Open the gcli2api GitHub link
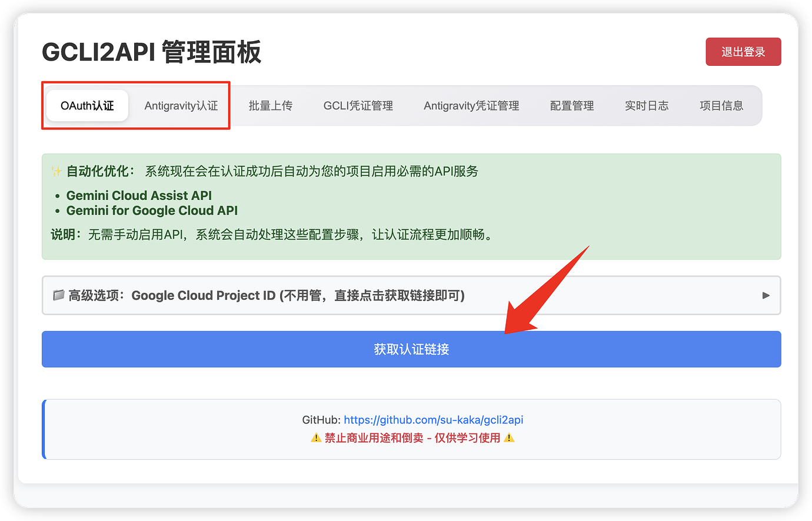 tap(434, 420)
